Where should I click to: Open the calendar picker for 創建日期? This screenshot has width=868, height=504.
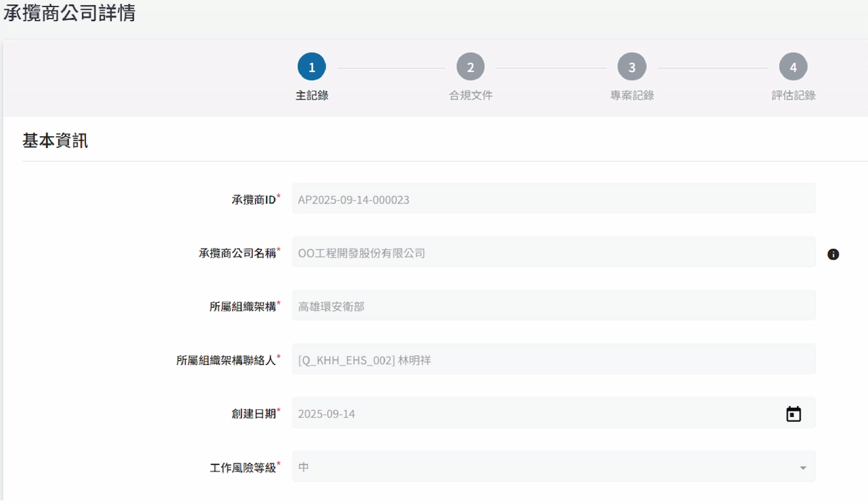pos(793,413)
